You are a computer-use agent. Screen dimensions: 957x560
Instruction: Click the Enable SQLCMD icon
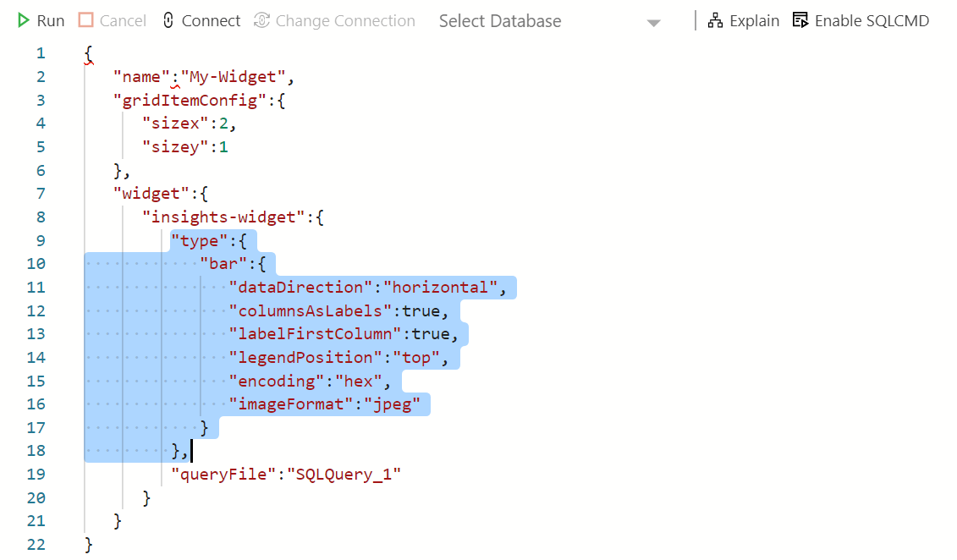pos(800,20)
